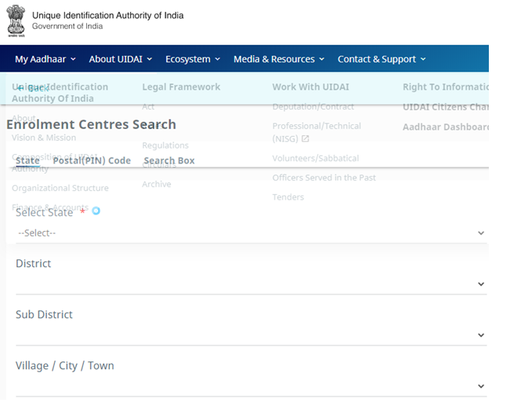Open Professional/Technical (NISG) link
The height and width of the screenshot is (406, 532).
coord(316,132)
